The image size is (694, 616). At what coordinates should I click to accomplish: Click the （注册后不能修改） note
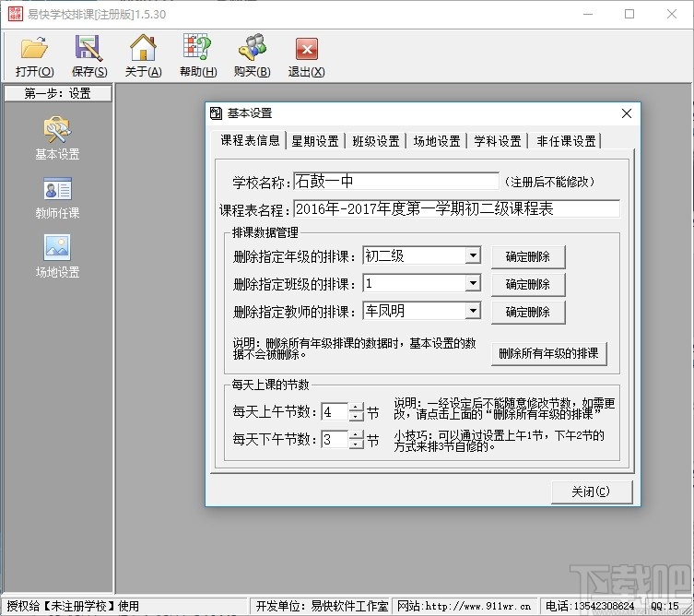click(x=549, y=182)
